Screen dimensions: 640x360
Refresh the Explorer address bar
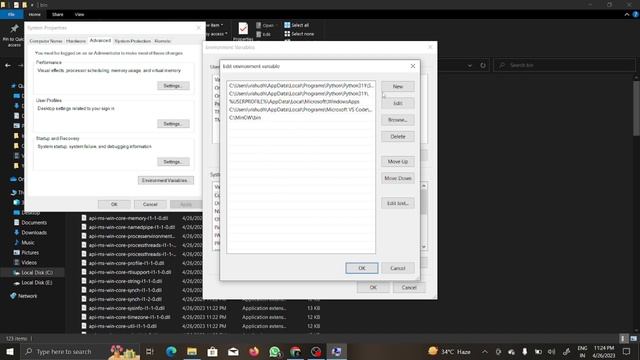click(x=483, y=65)
